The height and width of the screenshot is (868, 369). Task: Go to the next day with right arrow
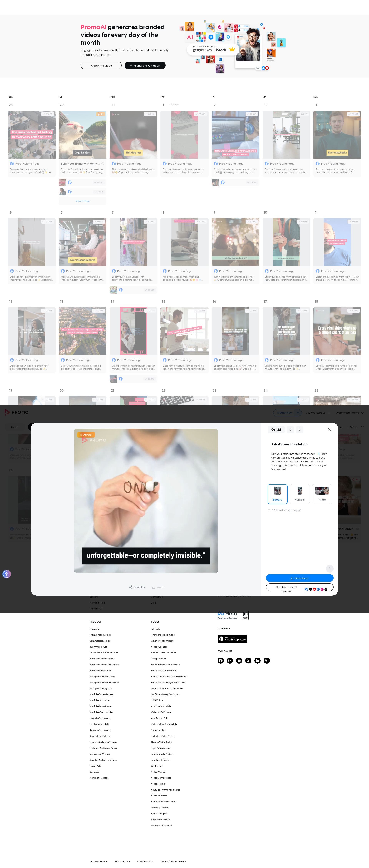tap(300, 430)
